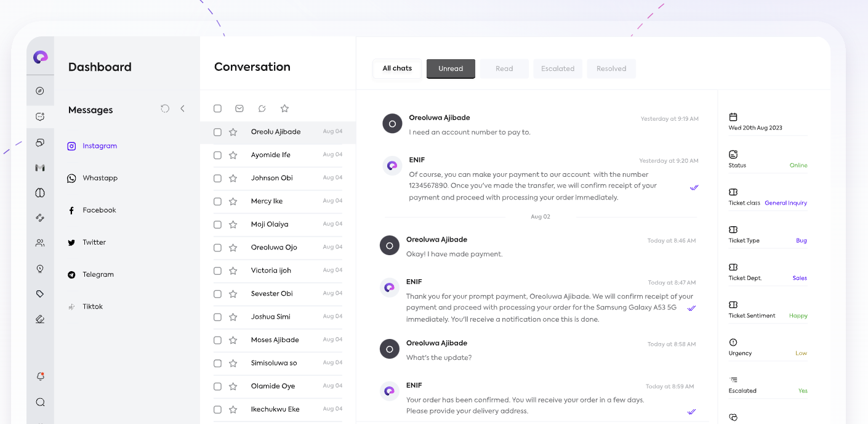Switch to the Read tab
868x424 pixels.
504,68
